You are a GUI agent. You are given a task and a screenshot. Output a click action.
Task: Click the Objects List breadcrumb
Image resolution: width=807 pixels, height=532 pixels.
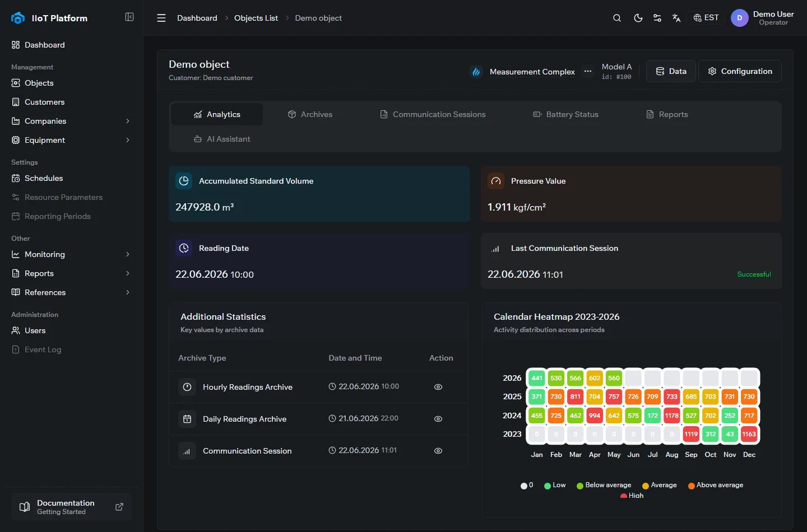pos(256,18)
